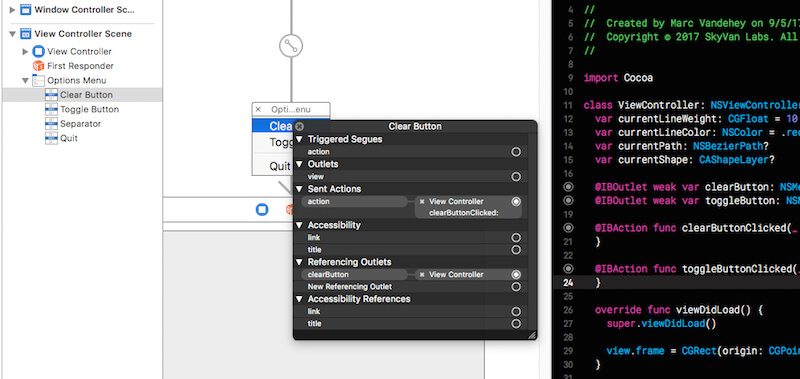Click 'var currentShape: CAShapeLayer?' code line
Image resolution: width=800 pixels, height=379 pixels.
pos(685,160)
